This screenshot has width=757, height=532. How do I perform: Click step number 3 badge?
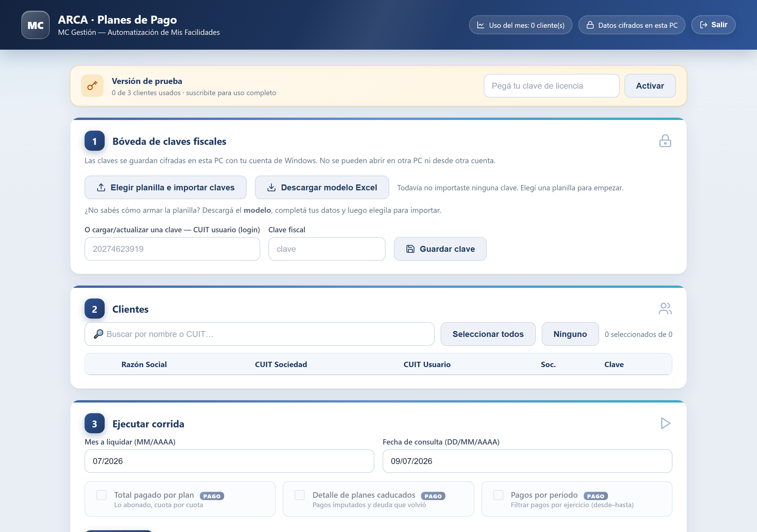click(x=95, y=424)
